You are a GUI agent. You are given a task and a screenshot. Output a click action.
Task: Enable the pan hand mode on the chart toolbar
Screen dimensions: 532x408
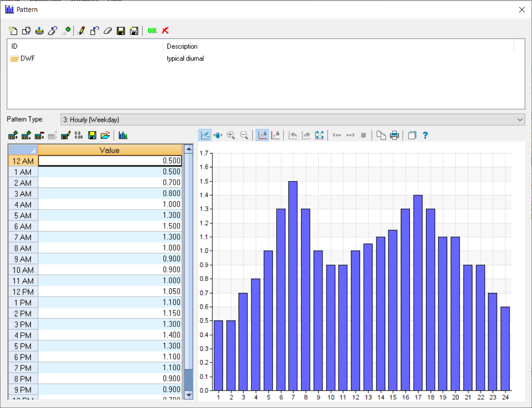click(x=217, y=135)
